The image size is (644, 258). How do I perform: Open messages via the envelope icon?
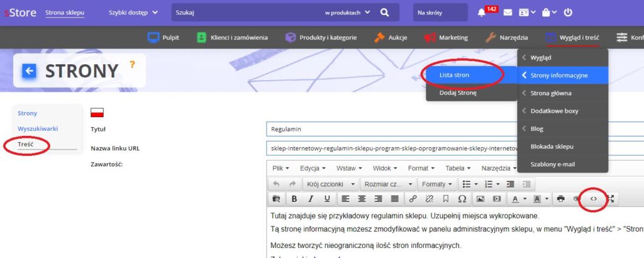click(508, 13)
